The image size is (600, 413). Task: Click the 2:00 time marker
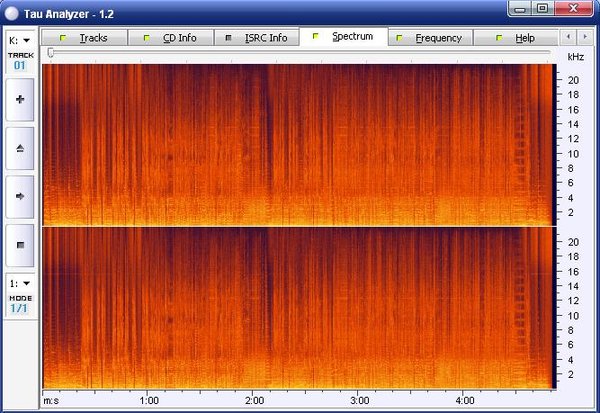(254, 401)
